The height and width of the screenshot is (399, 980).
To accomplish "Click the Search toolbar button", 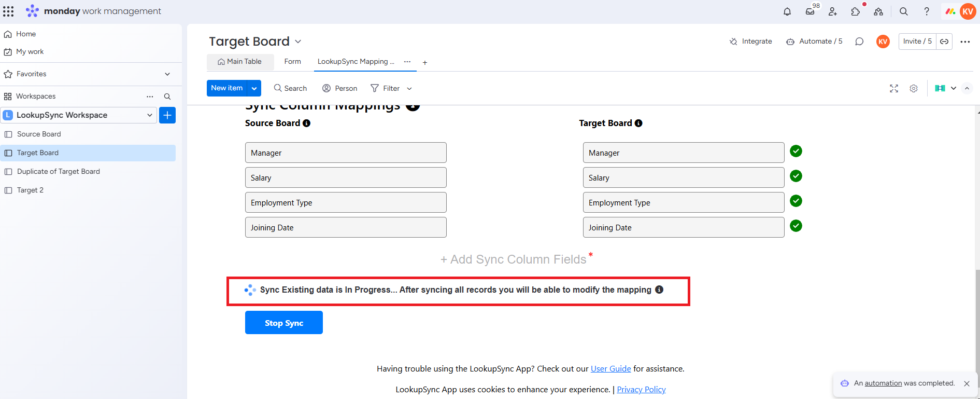I will click(x=290, y=89).
